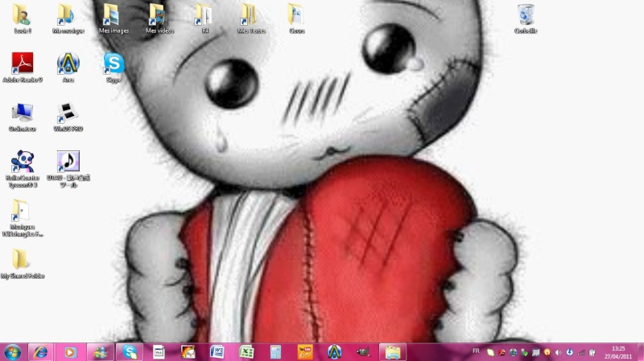Select the RollerCoaster Tycoon 3 shortcut
This screenshot has width=644, height=361.
[x=23, y=169]
